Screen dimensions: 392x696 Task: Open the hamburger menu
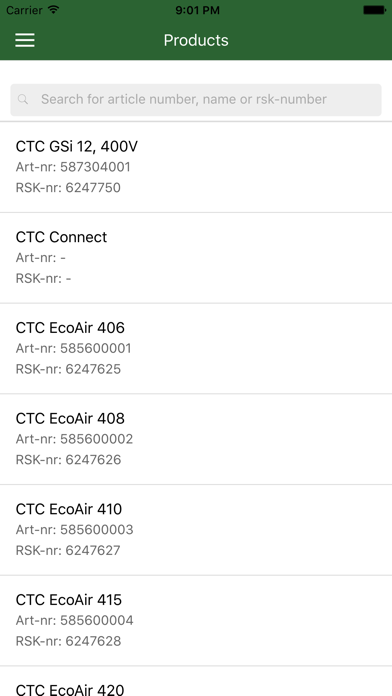point(25,40)
